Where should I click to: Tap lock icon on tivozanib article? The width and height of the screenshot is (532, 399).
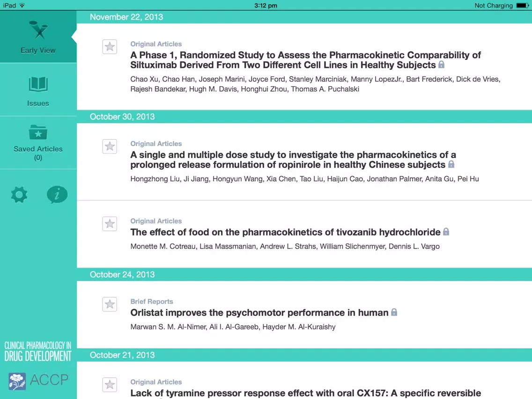(446, 232)
